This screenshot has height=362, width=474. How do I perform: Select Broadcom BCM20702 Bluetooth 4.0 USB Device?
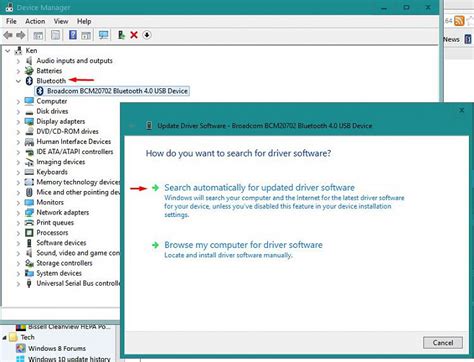click(117, 91)
